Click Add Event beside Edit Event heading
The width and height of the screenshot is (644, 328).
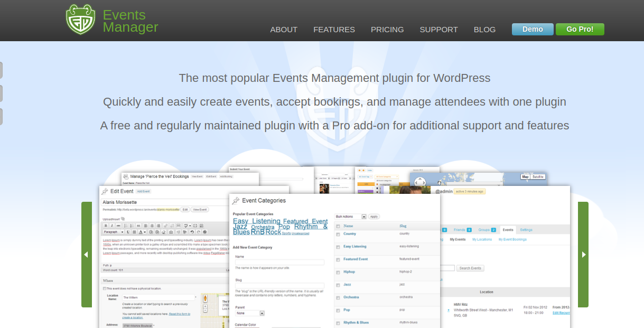pyautogui.click(x=144, y=191)
